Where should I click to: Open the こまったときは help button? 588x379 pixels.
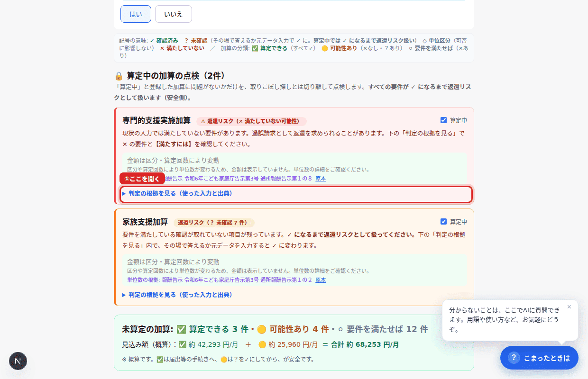[x=539, y=358]
